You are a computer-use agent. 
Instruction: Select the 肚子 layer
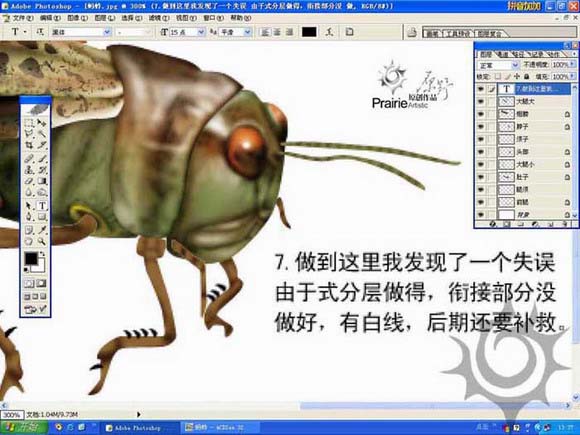(534, 177)
